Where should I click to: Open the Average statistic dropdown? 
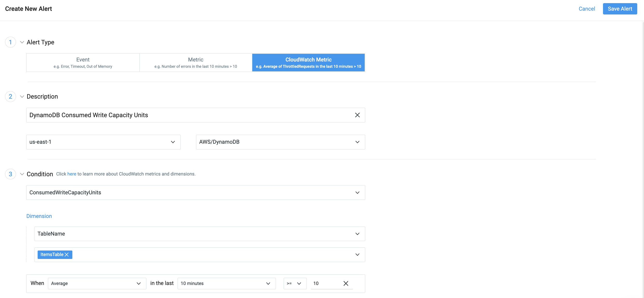tap(97, 283)
